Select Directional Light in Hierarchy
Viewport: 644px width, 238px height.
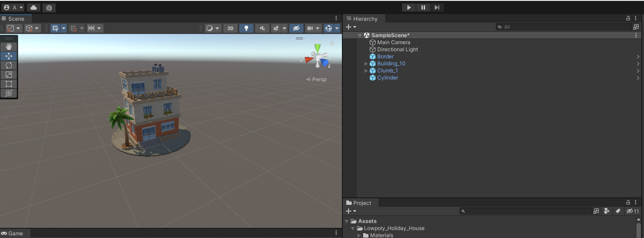pyautogui.click(x=397, y=49)
